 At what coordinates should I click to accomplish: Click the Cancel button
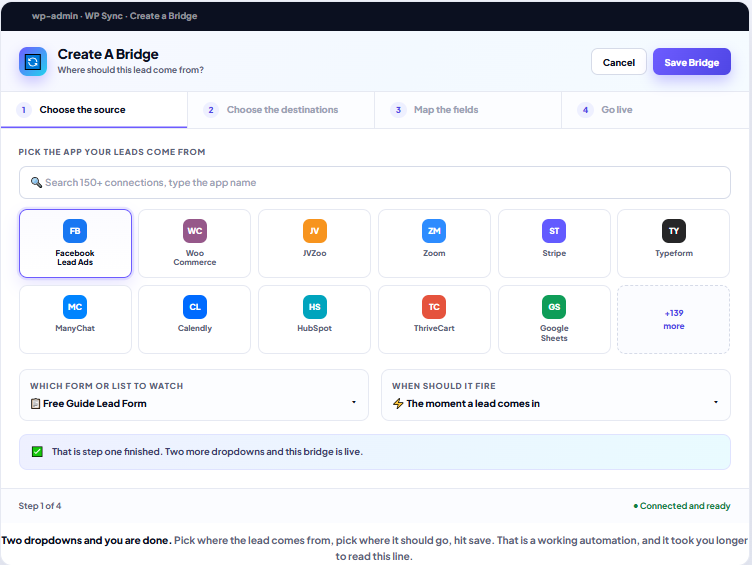click(619, 62)
